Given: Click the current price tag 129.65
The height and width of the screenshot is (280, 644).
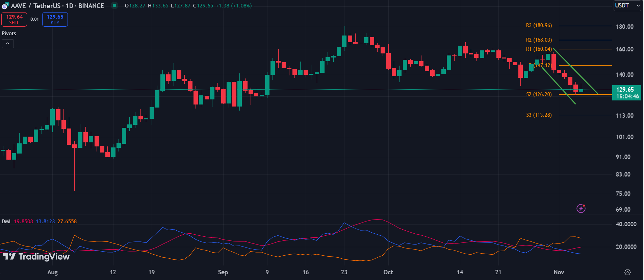Looking at the screenshot, I should coord(626,93).
